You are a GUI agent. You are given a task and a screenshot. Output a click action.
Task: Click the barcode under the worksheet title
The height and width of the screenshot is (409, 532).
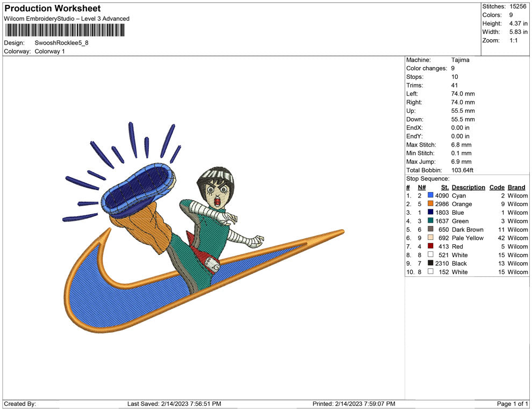[65, 31]
